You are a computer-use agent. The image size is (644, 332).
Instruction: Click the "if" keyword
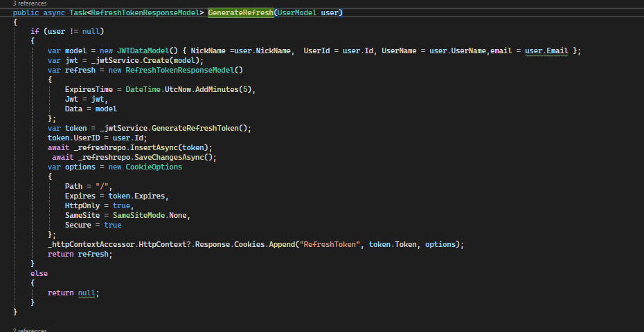click(35, 31)
